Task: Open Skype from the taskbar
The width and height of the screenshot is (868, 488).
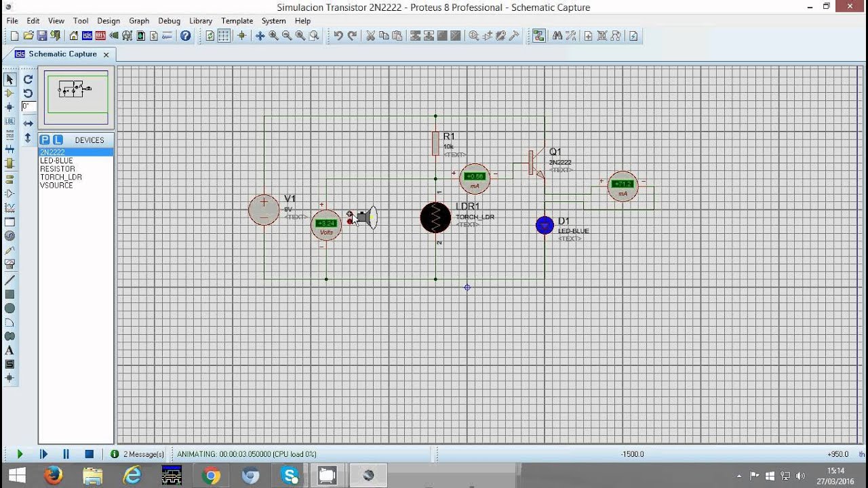Action: tap(291, 476)
